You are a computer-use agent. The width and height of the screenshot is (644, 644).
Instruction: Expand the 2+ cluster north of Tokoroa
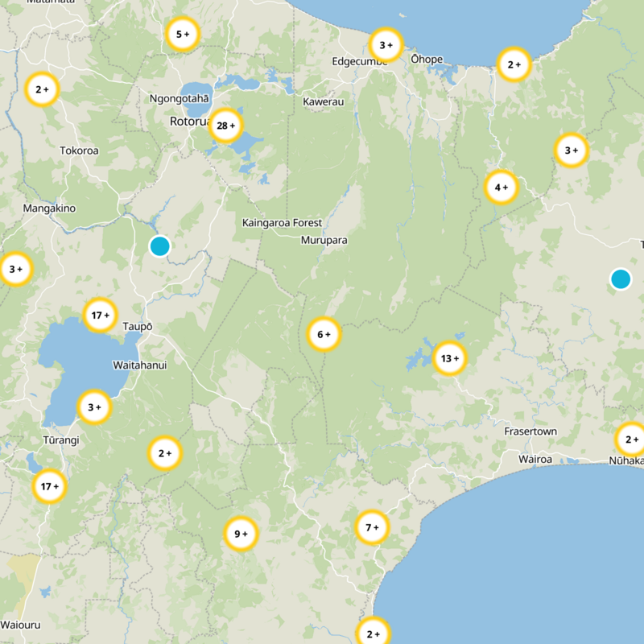click(x=42, y=89)
